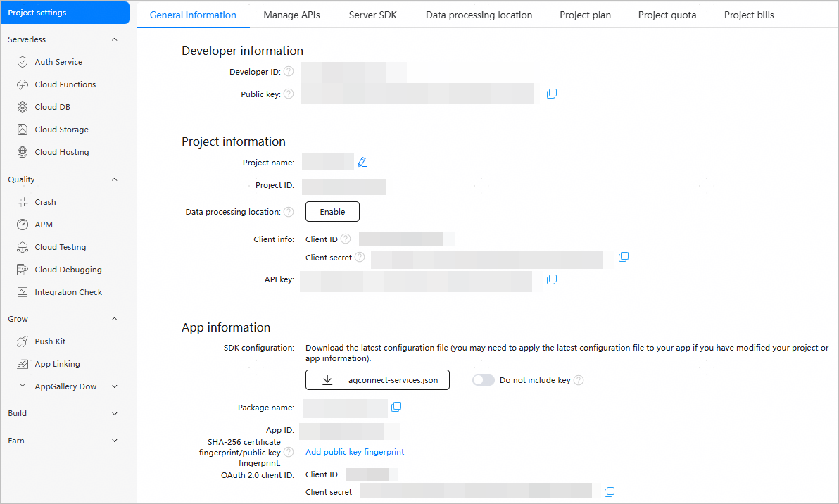
Task: Toggle the Do not include key switch
Action: click(483, 380)
